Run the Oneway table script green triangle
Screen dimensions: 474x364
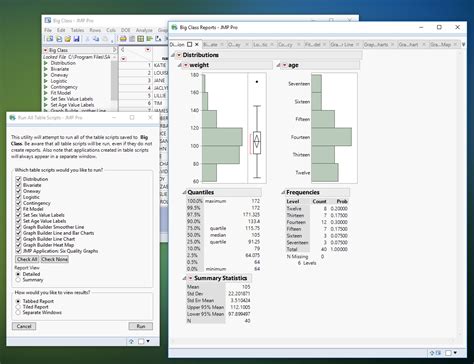(x=46, y=75)
